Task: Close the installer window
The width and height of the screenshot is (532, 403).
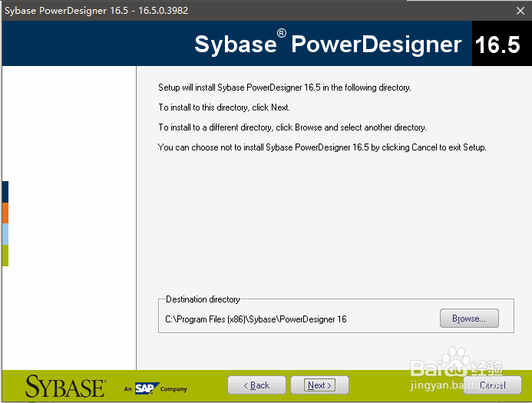Action: click(520, 11)
